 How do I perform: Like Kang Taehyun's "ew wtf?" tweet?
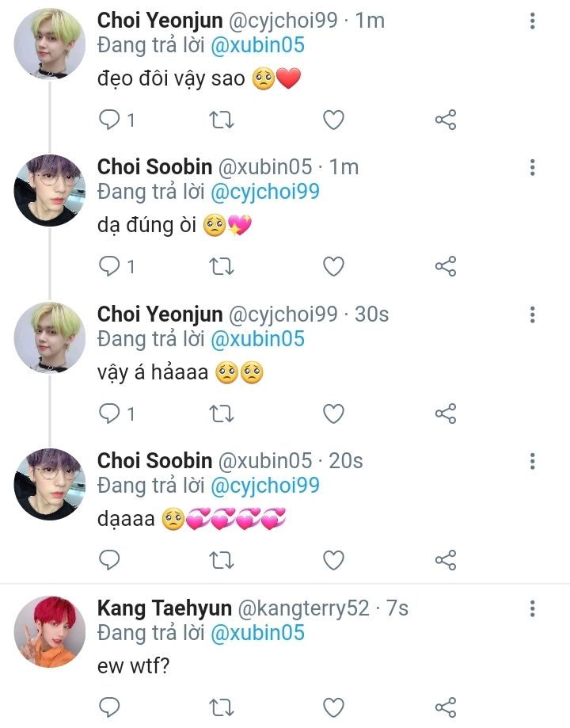(x=334, y=707)
